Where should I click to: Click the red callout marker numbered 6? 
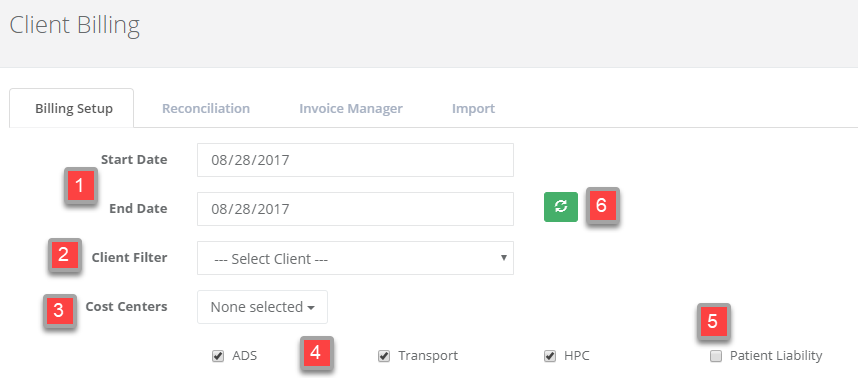point(601,205)
